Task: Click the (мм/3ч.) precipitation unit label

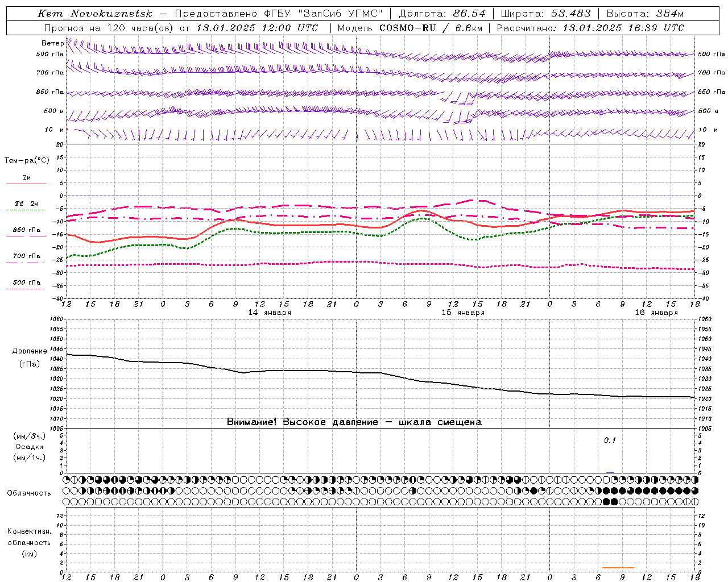Action: [29, 436]
